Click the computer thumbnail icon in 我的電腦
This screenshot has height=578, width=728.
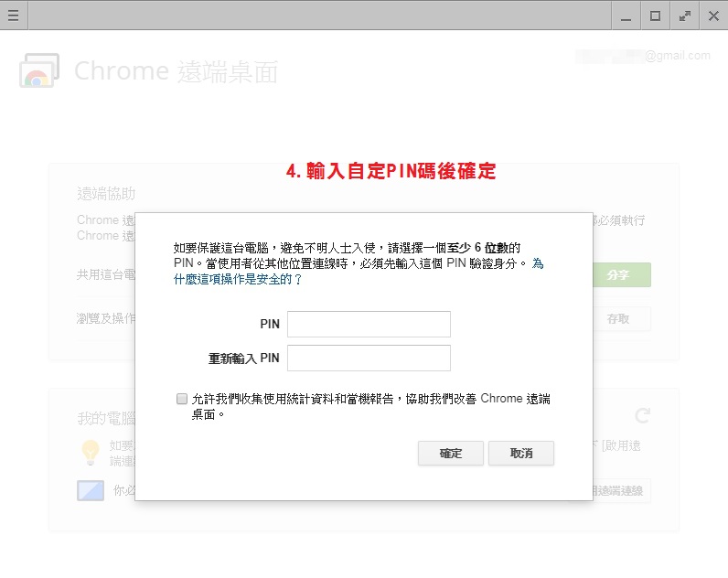pyautogui.click(x=91, y=491)
